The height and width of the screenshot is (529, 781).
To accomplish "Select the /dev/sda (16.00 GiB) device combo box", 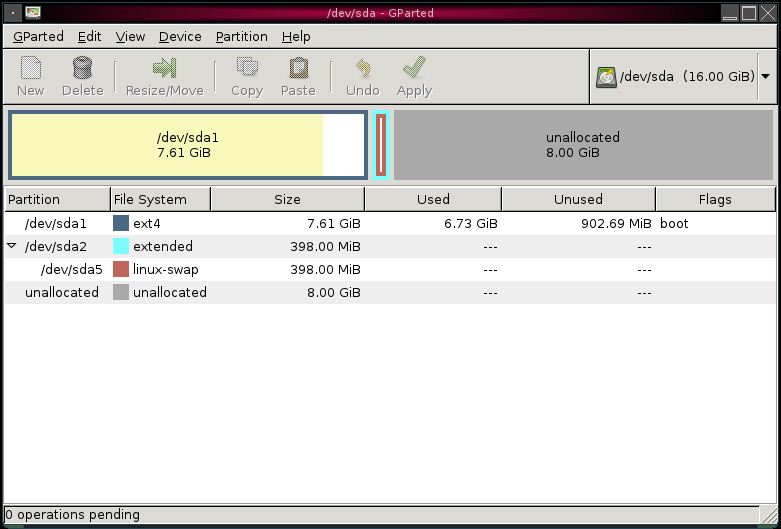I will coord(683,77).
